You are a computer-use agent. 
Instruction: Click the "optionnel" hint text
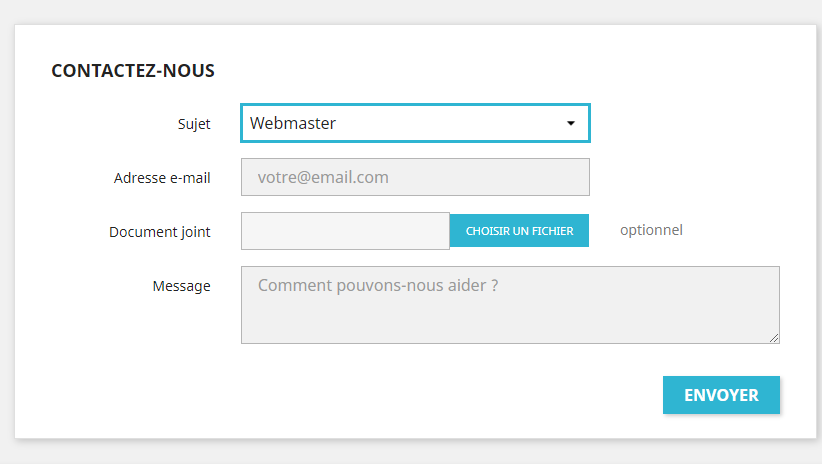651,230
